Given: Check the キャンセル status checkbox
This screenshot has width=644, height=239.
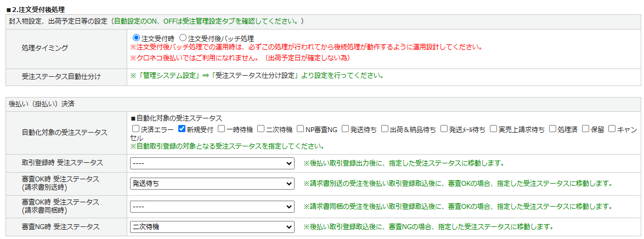Looking at the screenshot, I should [612, 129].
